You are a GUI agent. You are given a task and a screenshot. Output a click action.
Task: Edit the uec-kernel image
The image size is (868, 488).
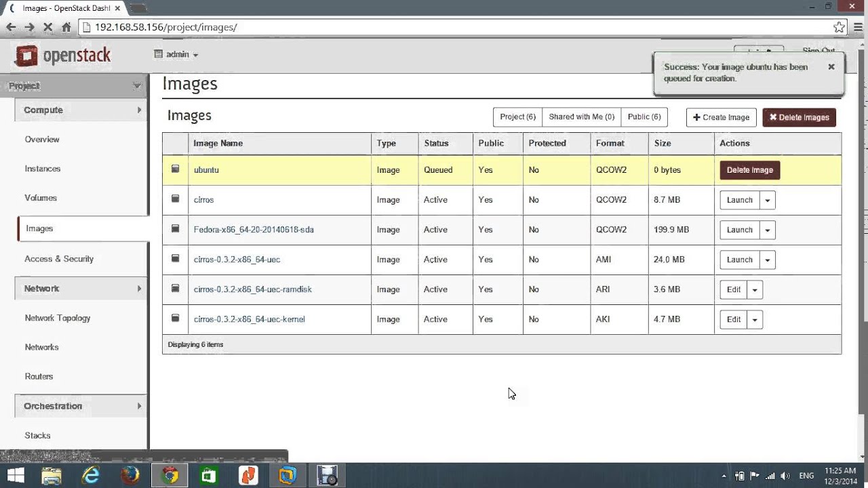[x=734, y=319]
